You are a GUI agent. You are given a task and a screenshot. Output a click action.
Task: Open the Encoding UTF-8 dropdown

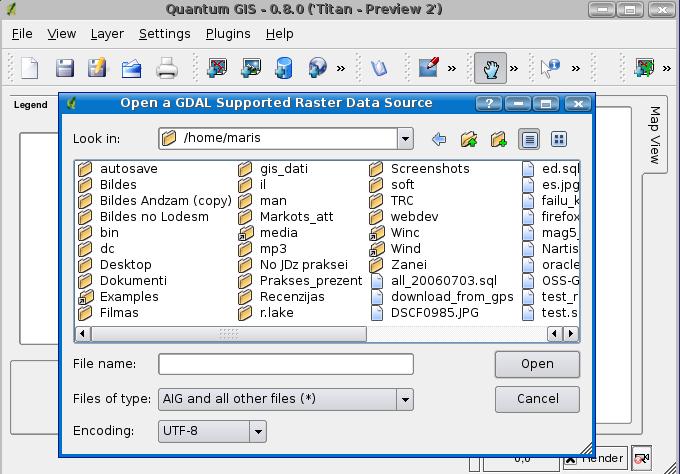point(258,432)
